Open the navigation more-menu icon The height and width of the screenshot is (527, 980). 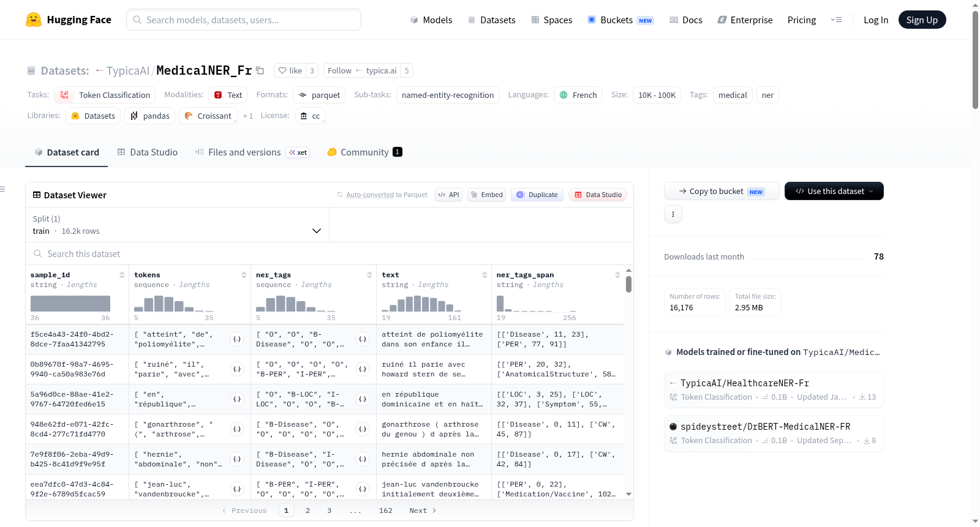click(836, 20)
